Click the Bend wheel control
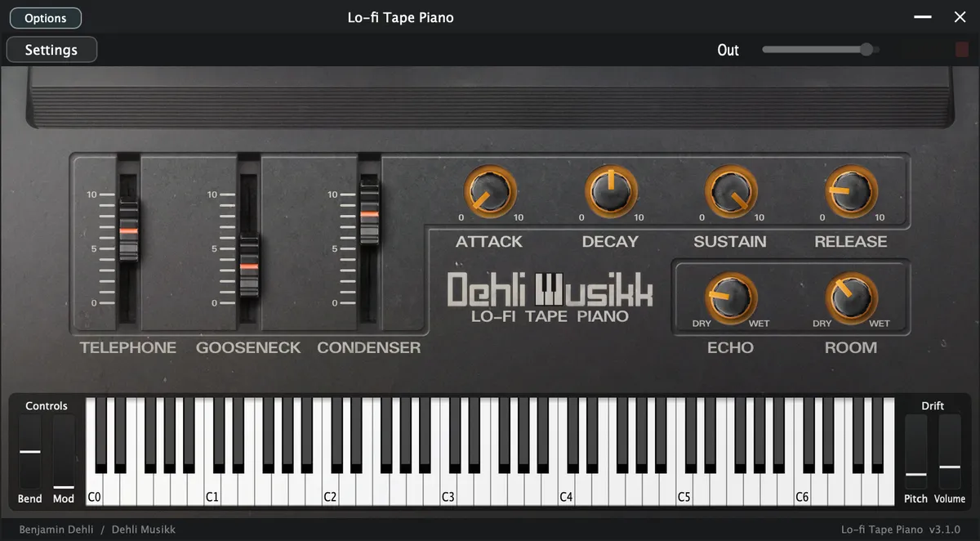Image resolution: width=980 pixels, height=541 pixels. (30, 452)
